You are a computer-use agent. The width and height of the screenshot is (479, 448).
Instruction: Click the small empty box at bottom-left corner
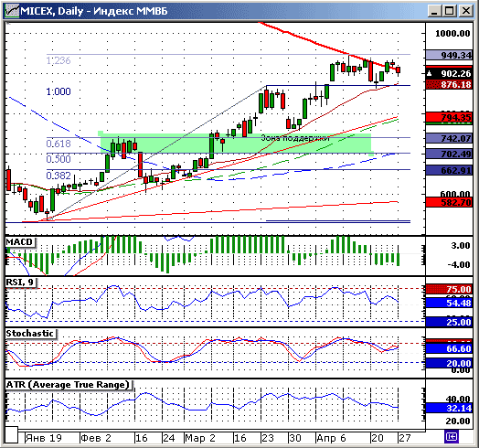pos(12,435)
